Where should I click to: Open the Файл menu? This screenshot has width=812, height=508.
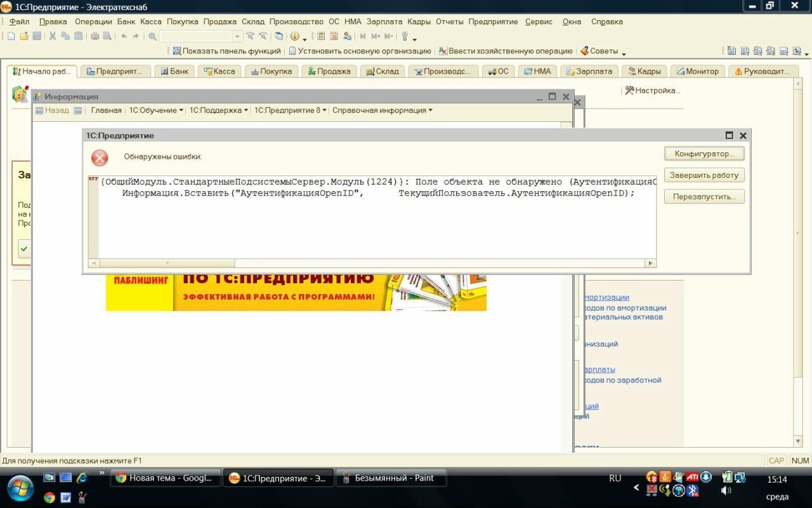click(x=20, y=22)
